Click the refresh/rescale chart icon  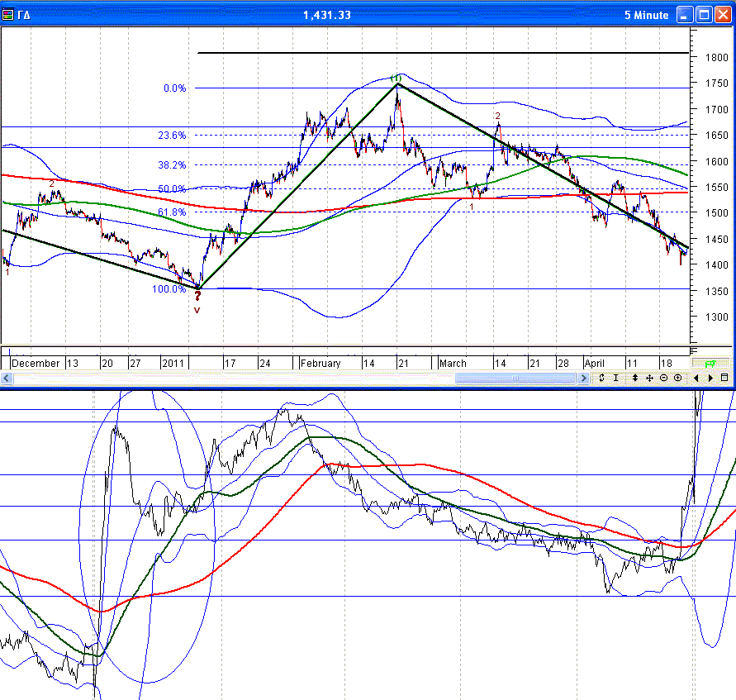click(x=602, y=378)
